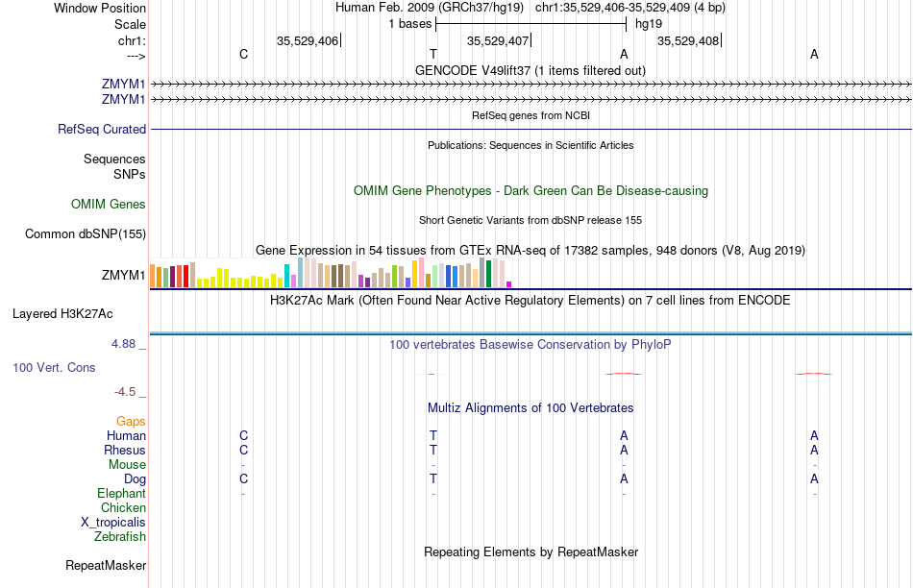Viewport: 913px width, 588px height.
Task: Click 'Multiz Alignments of 100 Vertebrates' title
Action: [531, 407]
